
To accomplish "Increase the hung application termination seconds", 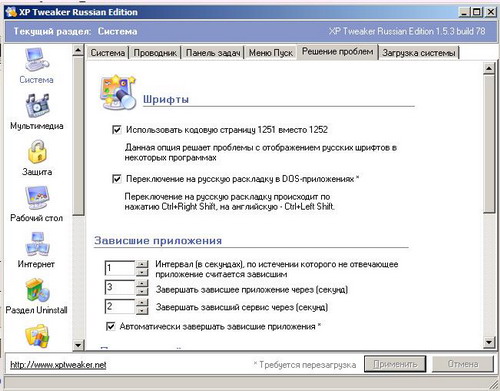I will [x=142, y=283].
